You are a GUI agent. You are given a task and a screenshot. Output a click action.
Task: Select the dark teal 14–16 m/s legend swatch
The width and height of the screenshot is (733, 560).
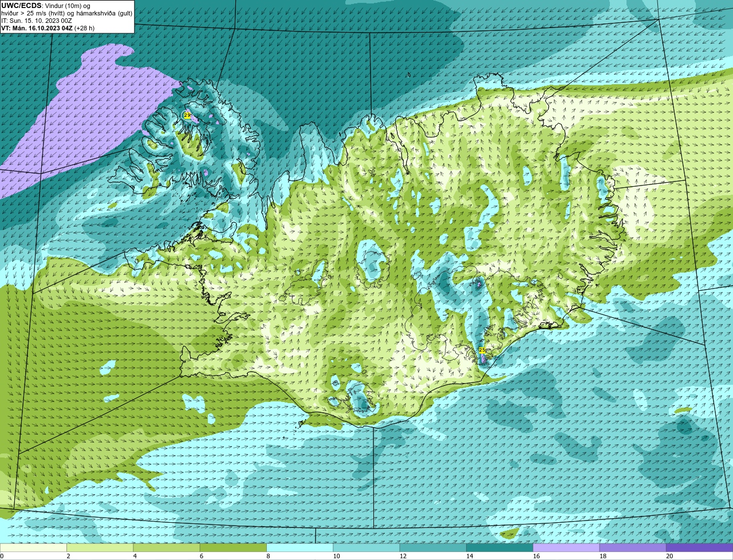click(x=499, y=547)
